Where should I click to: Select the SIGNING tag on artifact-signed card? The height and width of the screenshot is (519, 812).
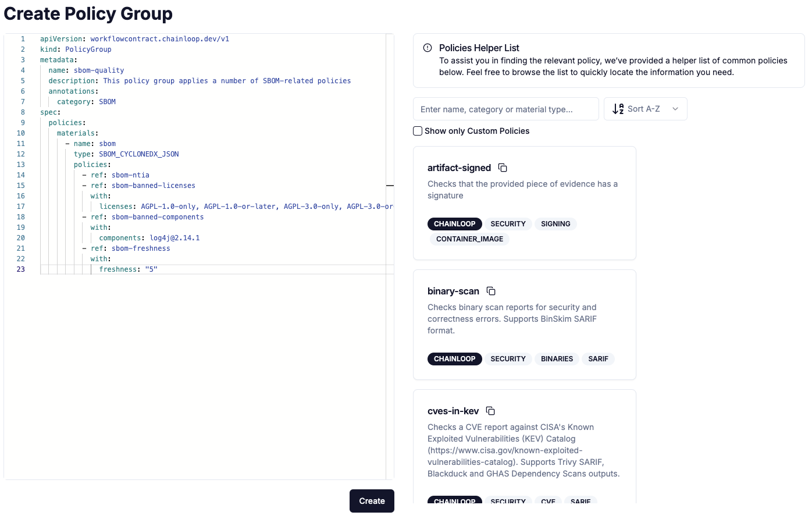(555, 224)
